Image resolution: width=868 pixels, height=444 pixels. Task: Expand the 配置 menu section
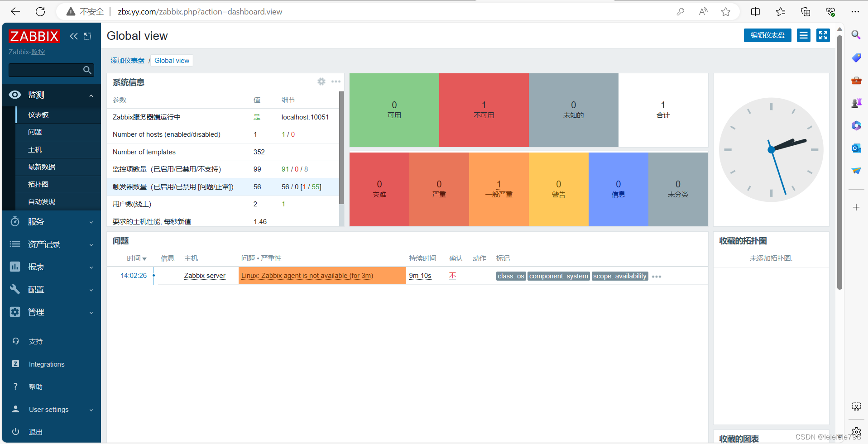[91, 290]
